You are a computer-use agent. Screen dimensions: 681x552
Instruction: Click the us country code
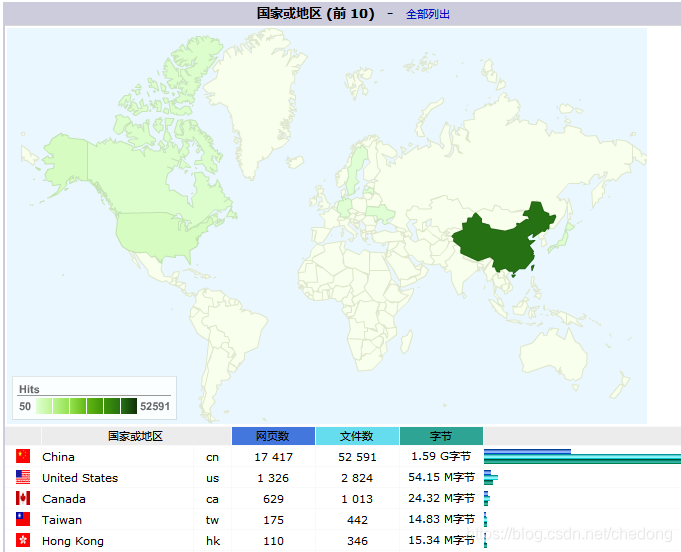(x=212, y=478)
